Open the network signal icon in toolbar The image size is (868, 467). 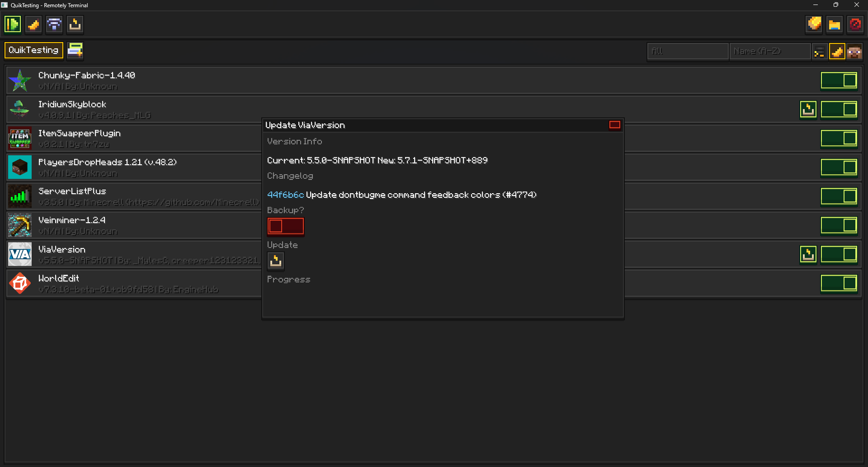pyautogui.click(x=54, y=24)
